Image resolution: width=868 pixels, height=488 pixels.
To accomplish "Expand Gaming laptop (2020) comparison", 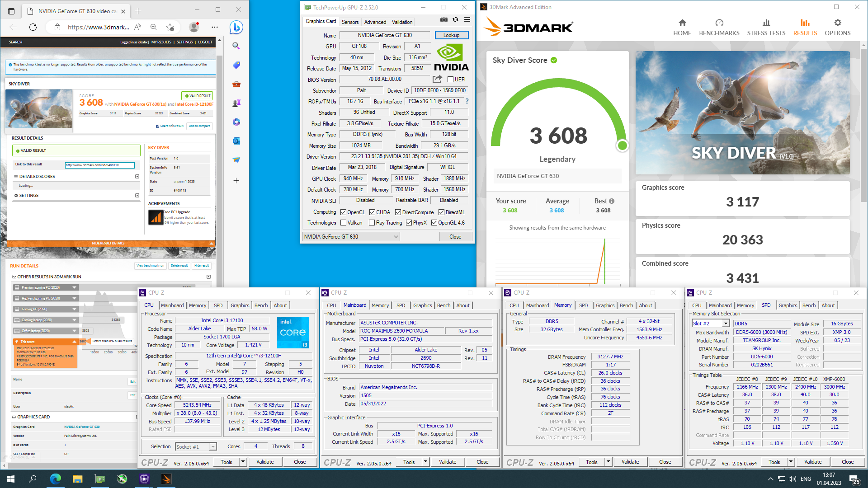I will click(x=75, y=320).
